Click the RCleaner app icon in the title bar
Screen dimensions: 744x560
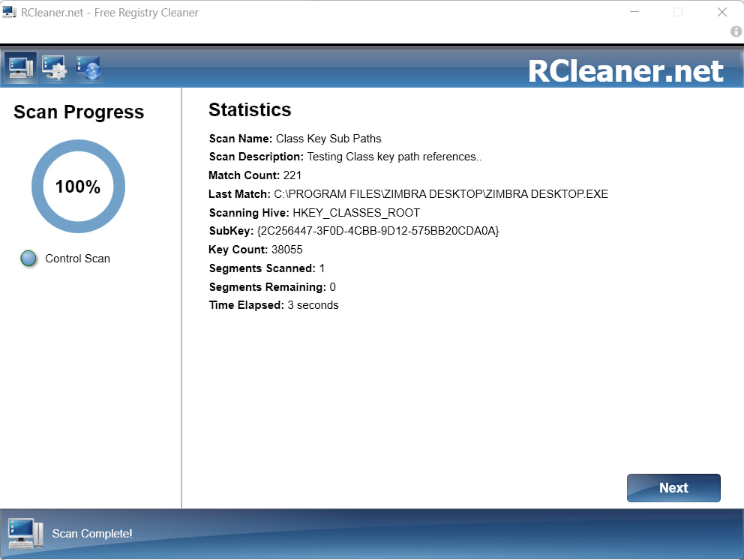(x=9, y=12)
